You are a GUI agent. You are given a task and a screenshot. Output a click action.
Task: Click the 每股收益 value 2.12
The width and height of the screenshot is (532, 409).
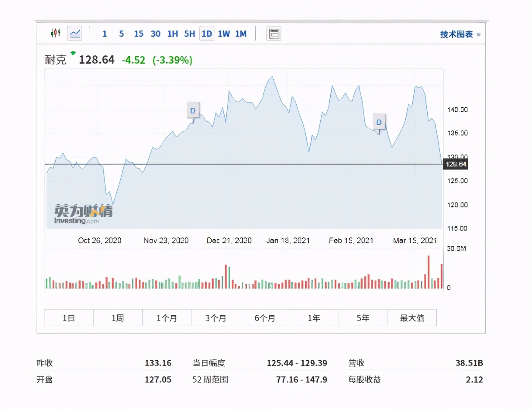click(475, 380)
